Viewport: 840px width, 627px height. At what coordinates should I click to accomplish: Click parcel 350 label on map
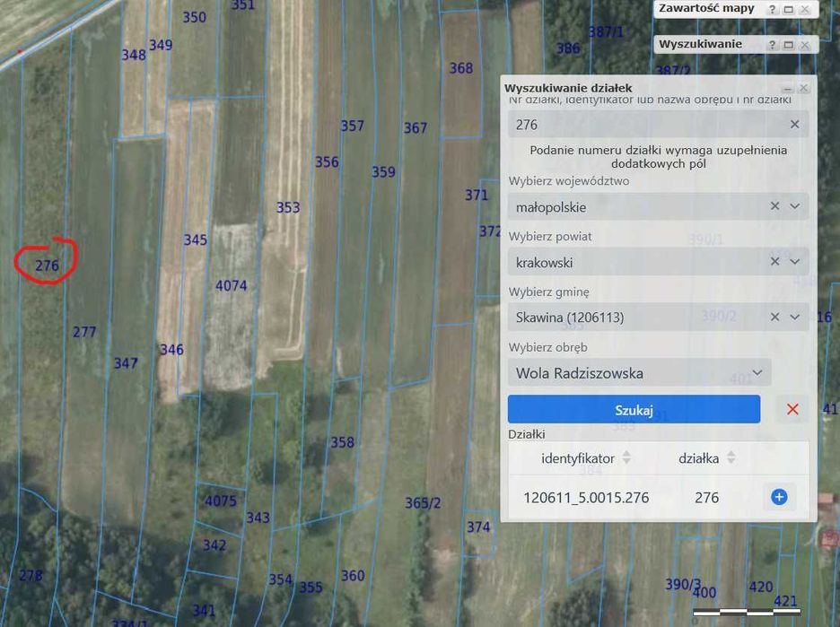point(194,17)
